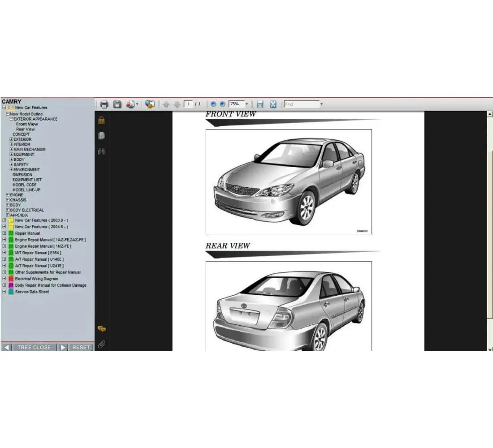Click the purple Body Repair Manual icon

(x=11, y=285)
